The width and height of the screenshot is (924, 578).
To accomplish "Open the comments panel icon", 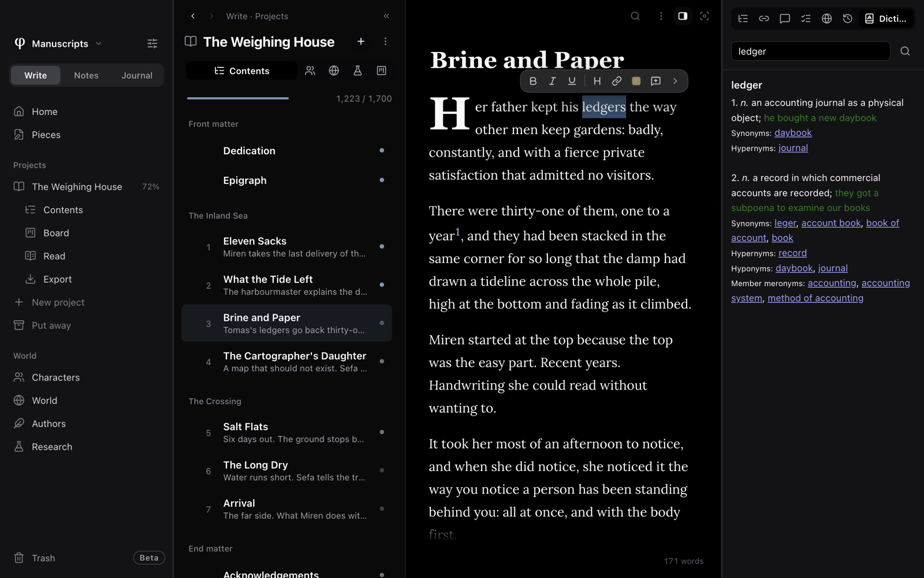I will pyautogui.click(x=785, y=19).
